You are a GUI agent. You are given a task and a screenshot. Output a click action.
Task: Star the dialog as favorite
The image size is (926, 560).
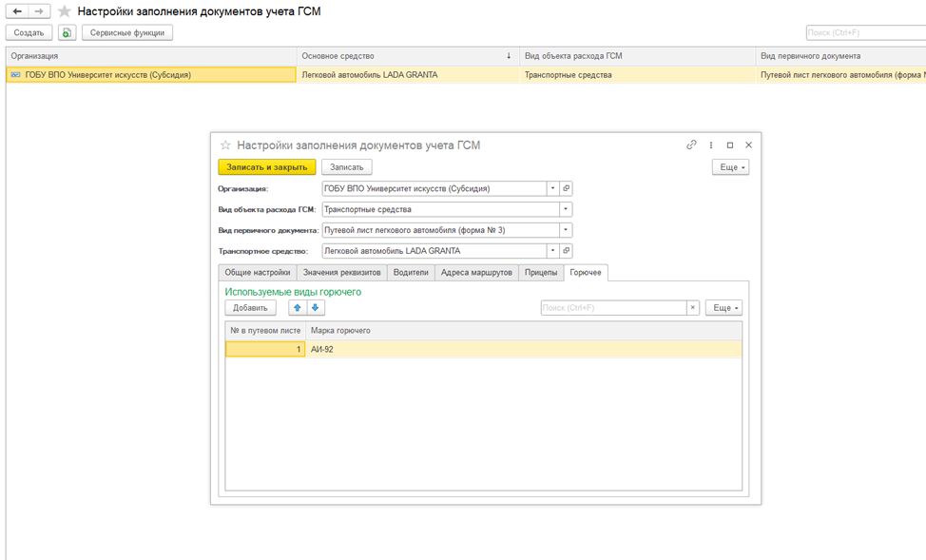click(225, 145)
